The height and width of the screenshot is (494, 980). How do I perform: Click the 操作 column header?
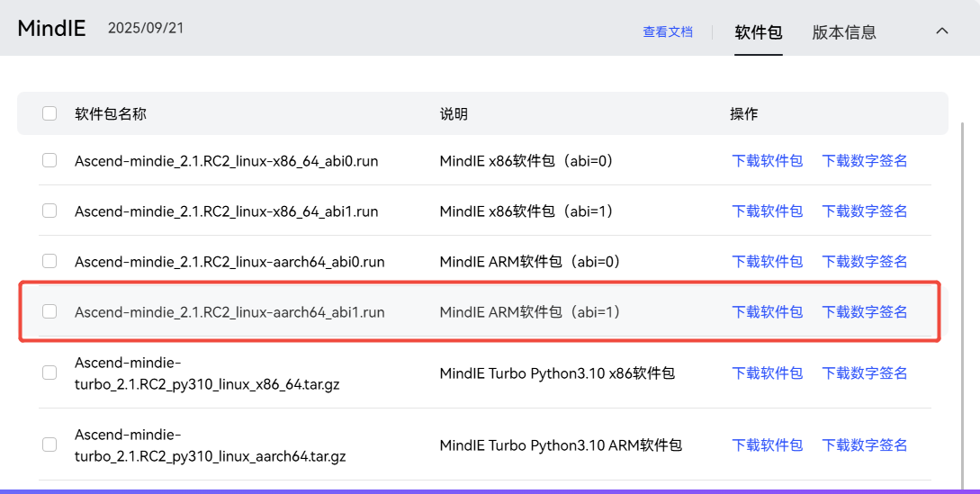point(743,113)
